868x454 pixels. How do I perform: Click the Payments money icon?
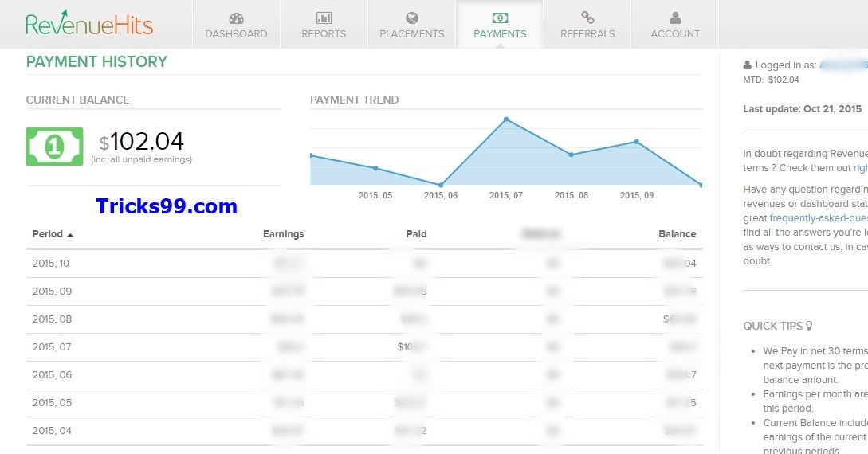coord(500,18)
